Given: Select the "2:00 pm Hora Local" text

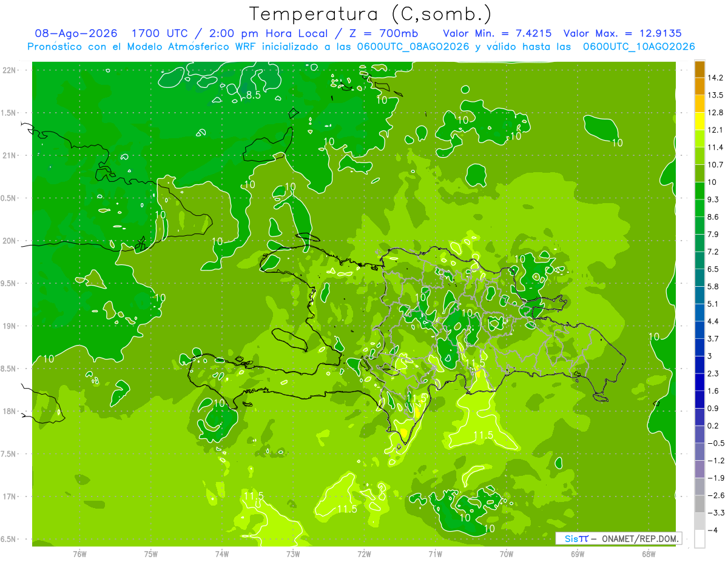Looking at the screenshot, I should pyautogui.click(x=270, y=33).
